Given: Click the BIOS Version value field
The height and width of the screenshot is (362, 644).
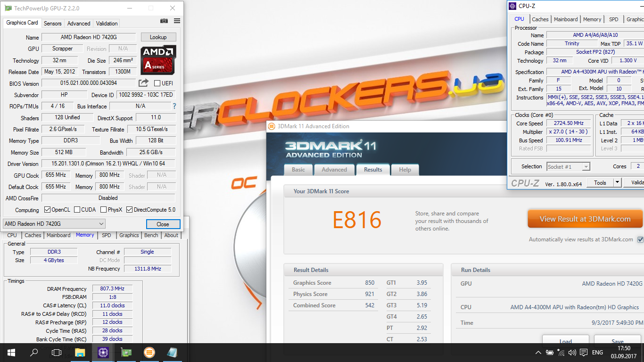Looking at the screenshot, I should 89,83.
